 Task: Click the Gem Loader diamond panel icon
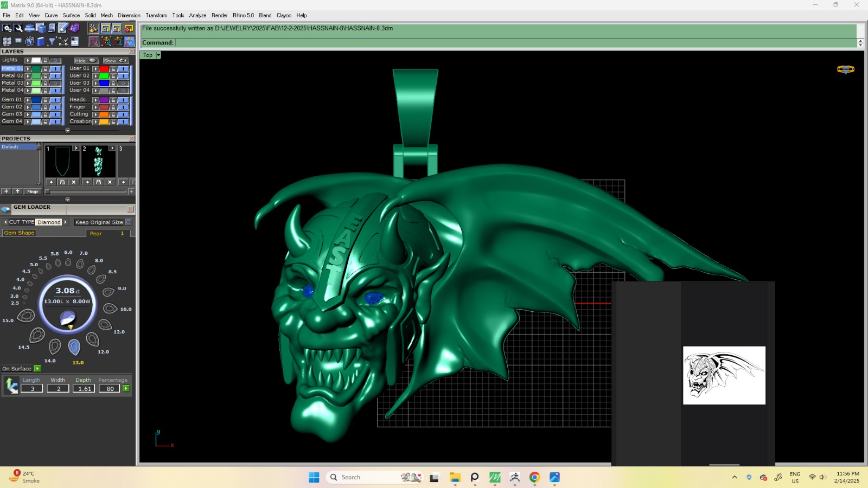pyautogui.click(x=6, y=209)
